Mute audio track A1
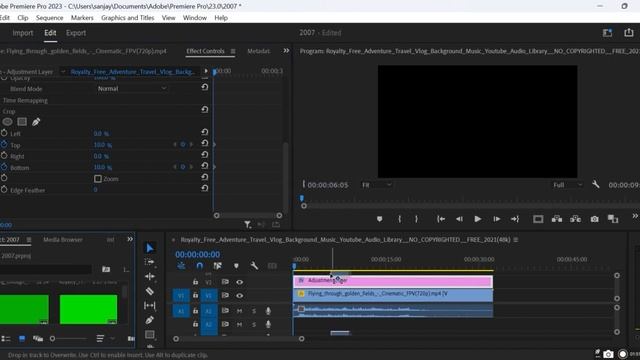This screenshot has width=640, height=360. (x=240, y=311)
